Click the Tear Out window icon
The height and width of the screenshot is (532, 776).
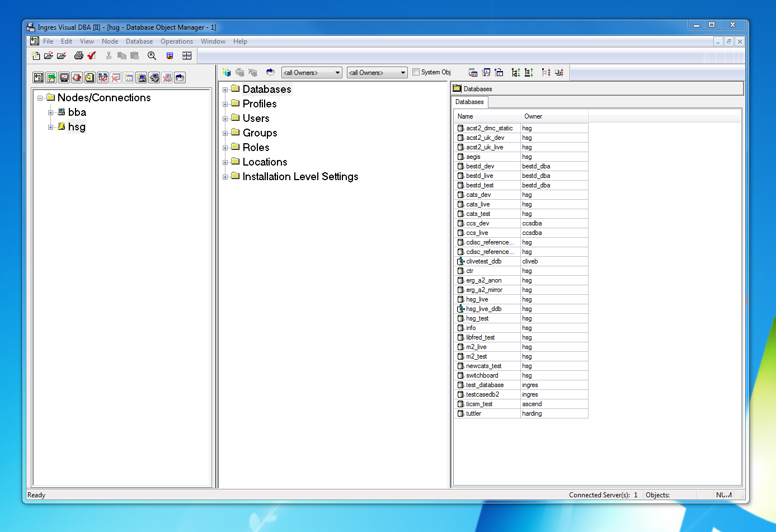486,72
